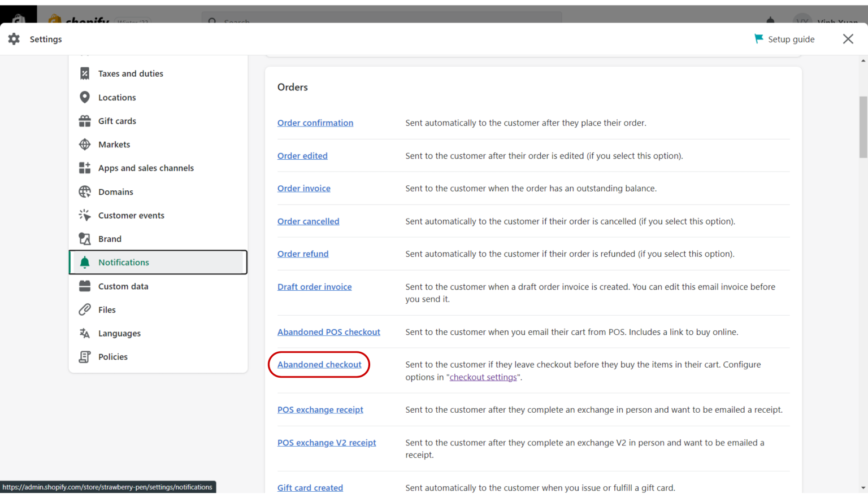This screenshot has height=498, width=868.
Task: Click the Apps and sales channels icon
Action: pos(85,168)
